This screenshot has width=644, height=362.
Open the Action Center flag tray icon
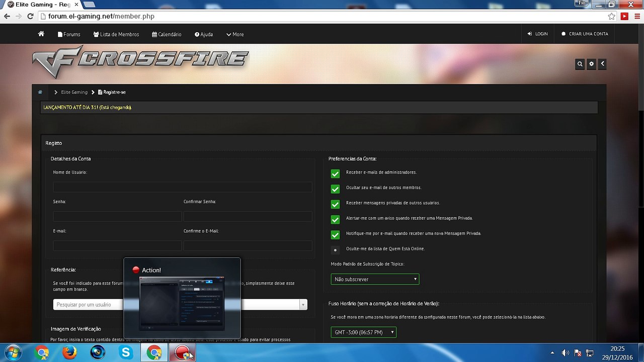(578, 353)
